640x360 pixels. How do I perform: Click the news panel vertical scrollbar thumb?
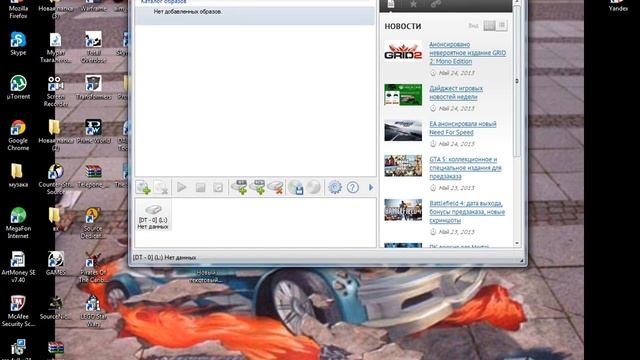(517, 81)
